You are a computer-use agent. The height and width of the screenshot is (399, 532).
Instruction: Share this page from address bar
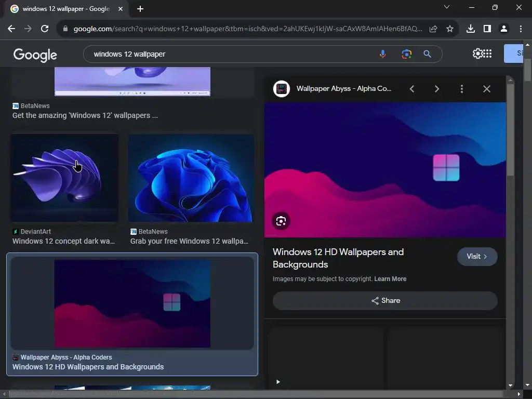point(433,29)
